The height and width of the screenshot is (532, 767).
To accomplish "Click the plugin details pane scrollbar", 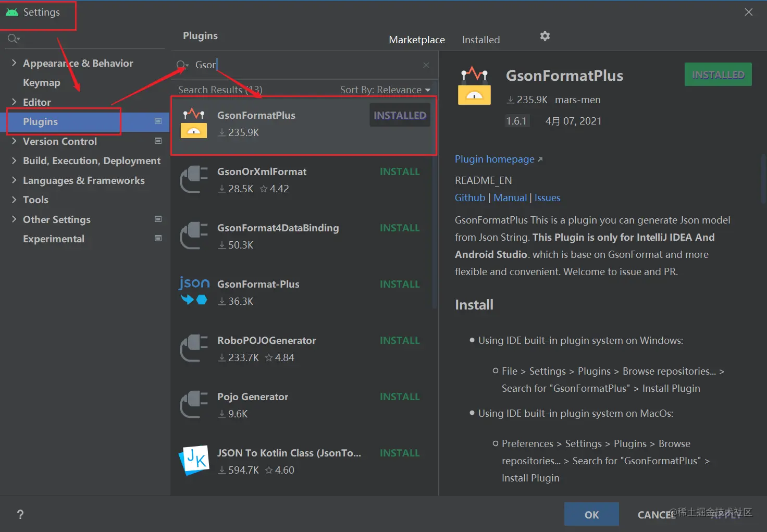I will tap(764, 180).
